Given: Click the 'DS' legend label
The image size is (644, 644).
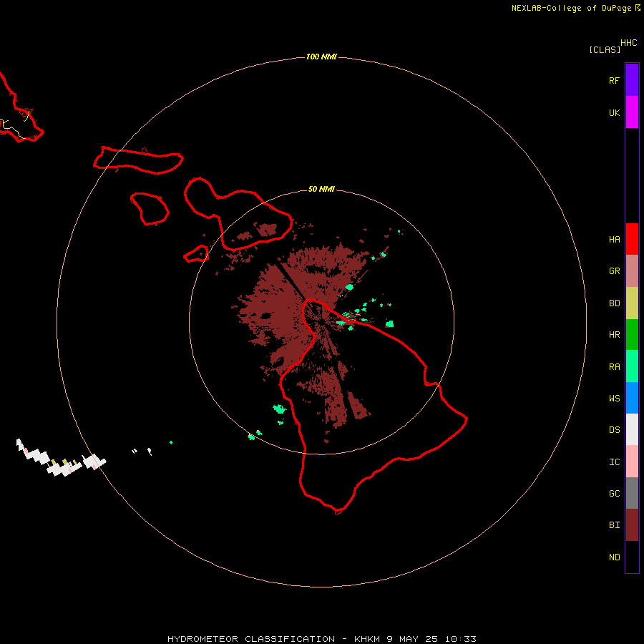Looking at the screenshot, I should point(614,430).
